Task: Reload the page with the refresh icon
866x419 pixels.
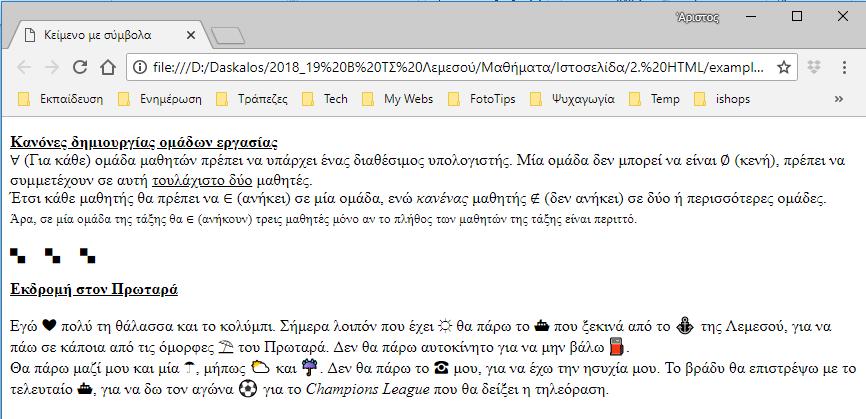Action: (x=80, y=67)
